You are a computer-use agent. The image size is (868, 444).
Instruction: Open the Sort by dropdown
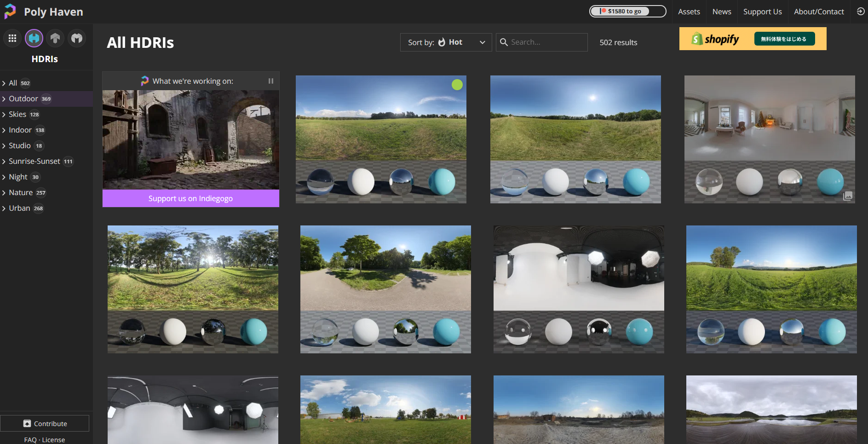pos(446,42)
